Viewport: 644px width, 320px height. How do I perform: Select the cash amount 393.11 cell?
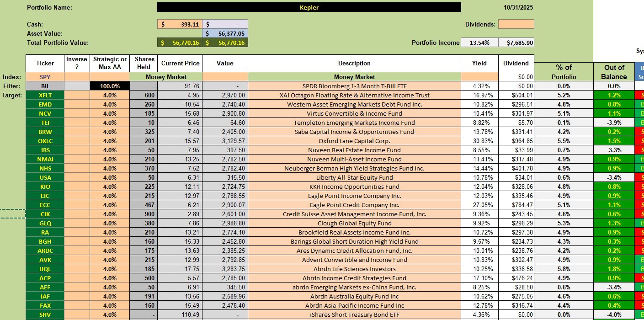[180, 24]
